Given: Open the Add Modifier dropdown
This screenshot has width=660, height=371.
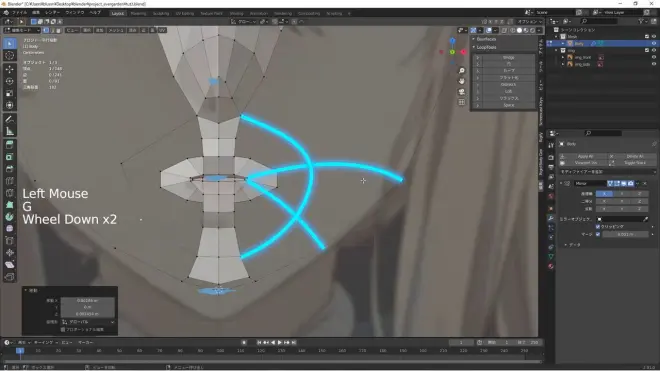Looking at the screenshot, I should pos(607,172).
